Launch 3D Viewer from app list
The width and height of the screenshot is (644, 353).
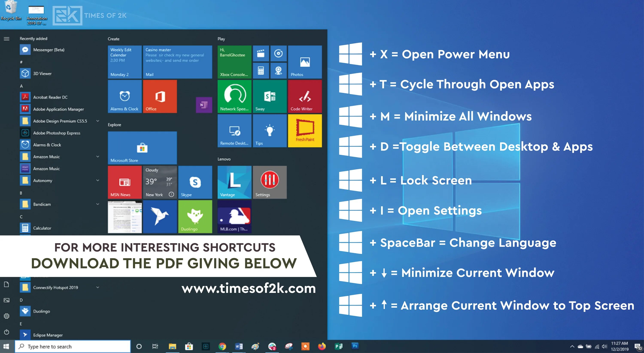tap(60, 73)
